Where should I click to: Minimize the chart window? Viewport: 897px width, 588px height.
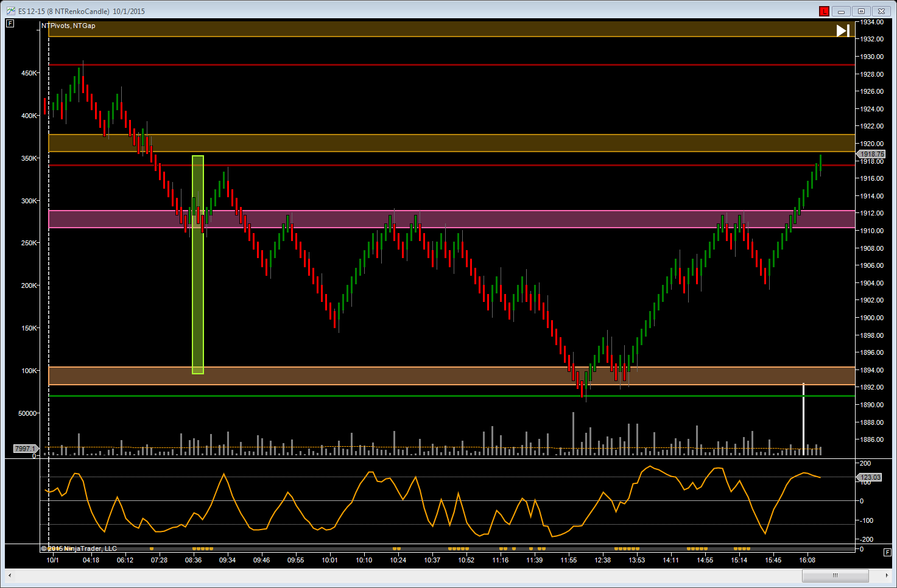pyautogui.click(x=841, y=11)
